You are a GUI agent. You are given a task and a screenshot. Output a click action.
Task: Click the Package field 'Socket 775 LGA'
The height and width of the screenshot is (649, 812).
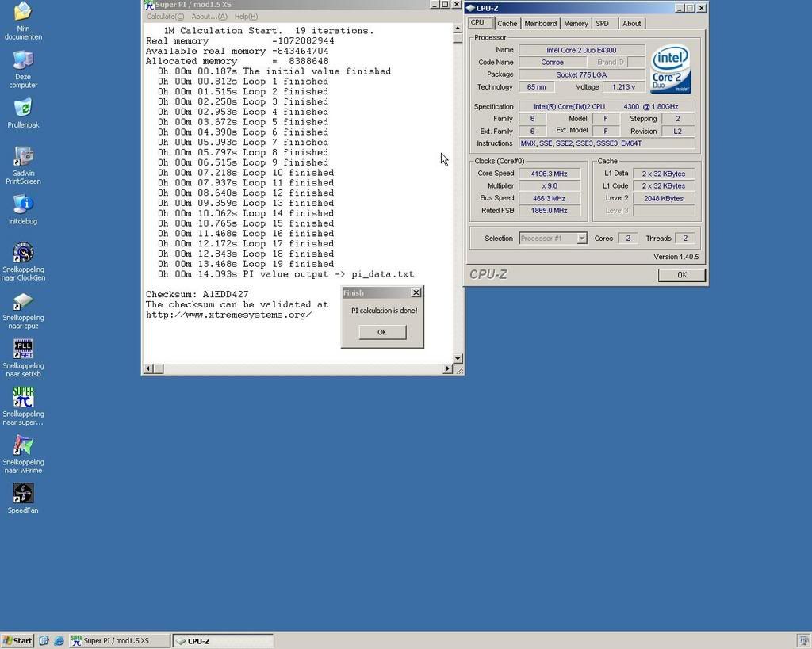click(581, 74)
